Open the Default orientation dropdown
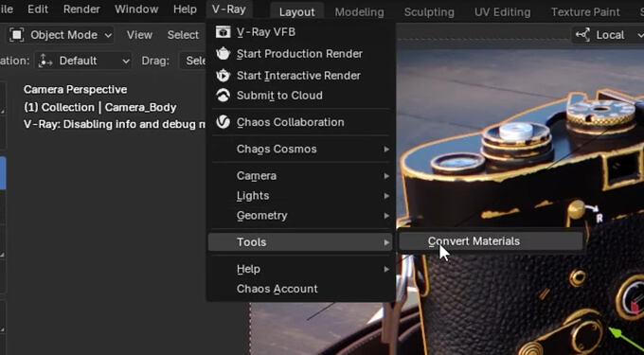This screenshot has height=355, width=644. (83, 62)
